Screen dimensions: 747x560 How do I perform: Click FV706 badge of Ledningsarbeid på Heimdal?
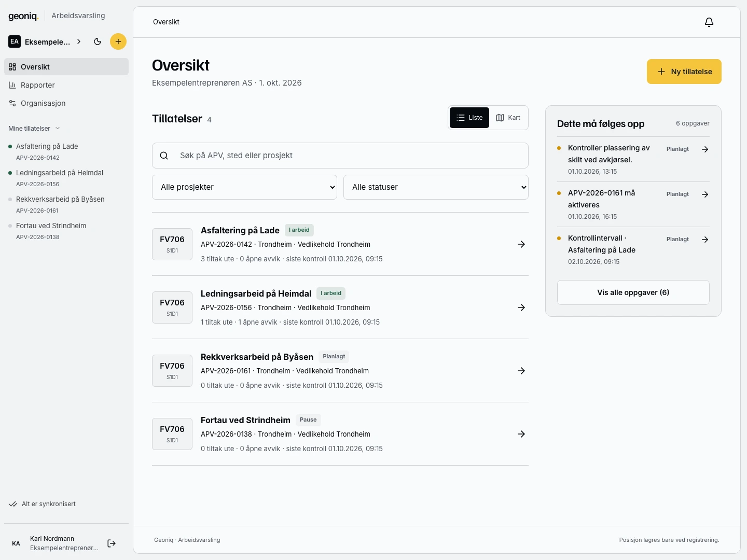pos(172,307)
